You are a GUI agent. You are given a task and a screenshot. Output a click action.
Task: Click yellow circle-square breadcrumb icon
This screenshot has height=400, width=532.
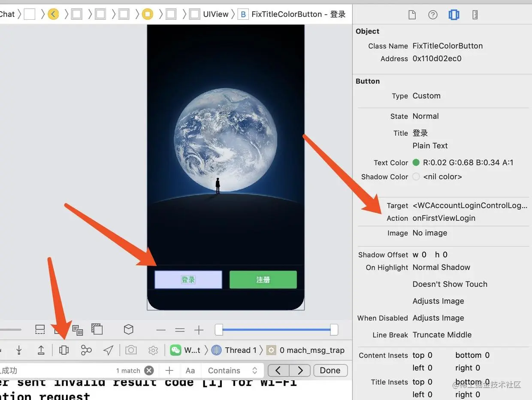coord(148,14)
